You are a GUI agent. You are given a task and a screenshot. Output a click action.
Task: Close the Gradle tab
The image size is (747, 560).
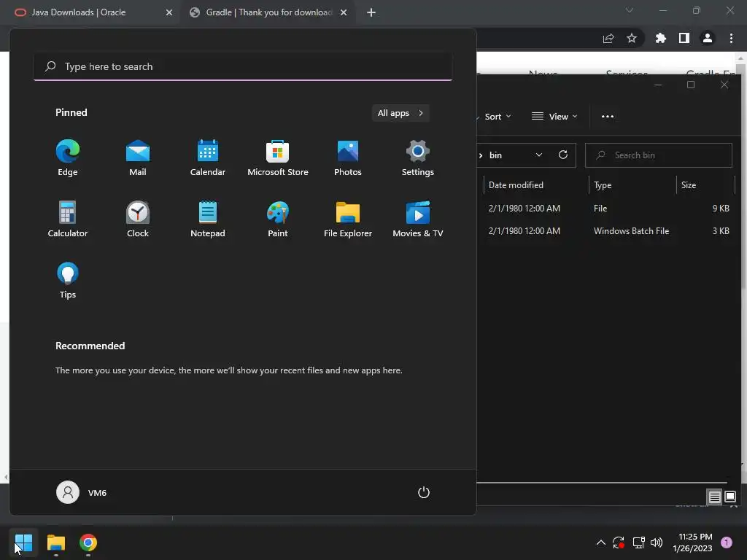[x=344, y=12]
